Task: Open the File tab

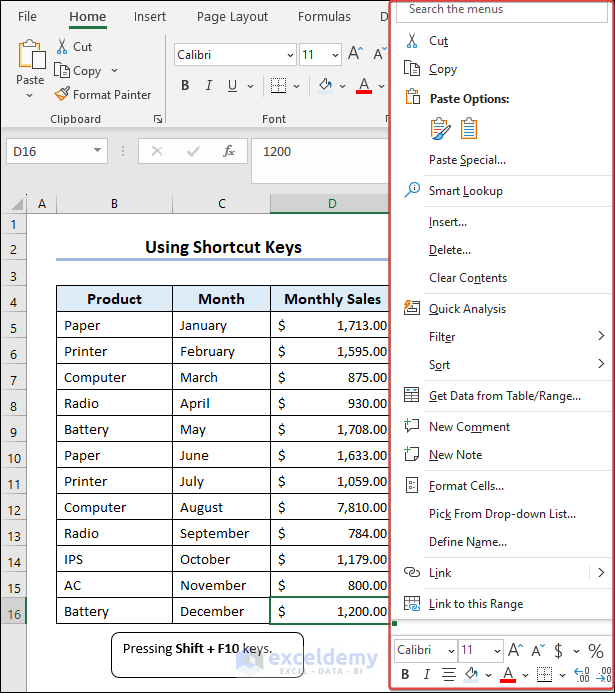Action: (27, 17)
